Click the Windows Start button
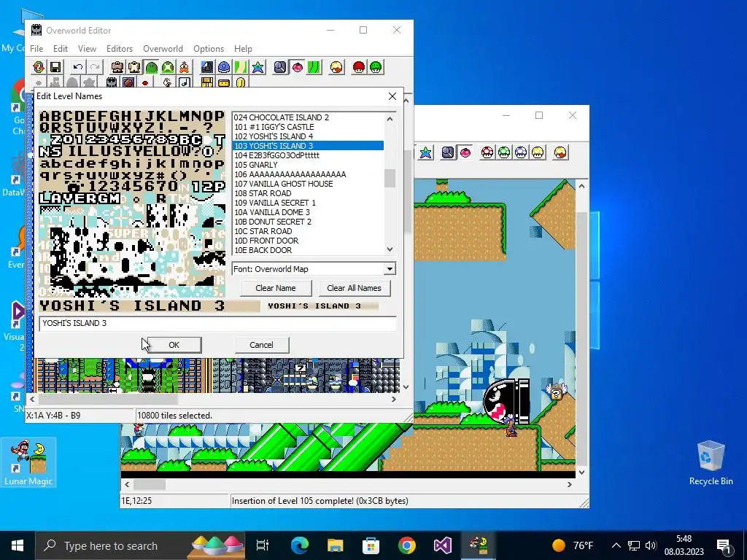 pos(18,545)
